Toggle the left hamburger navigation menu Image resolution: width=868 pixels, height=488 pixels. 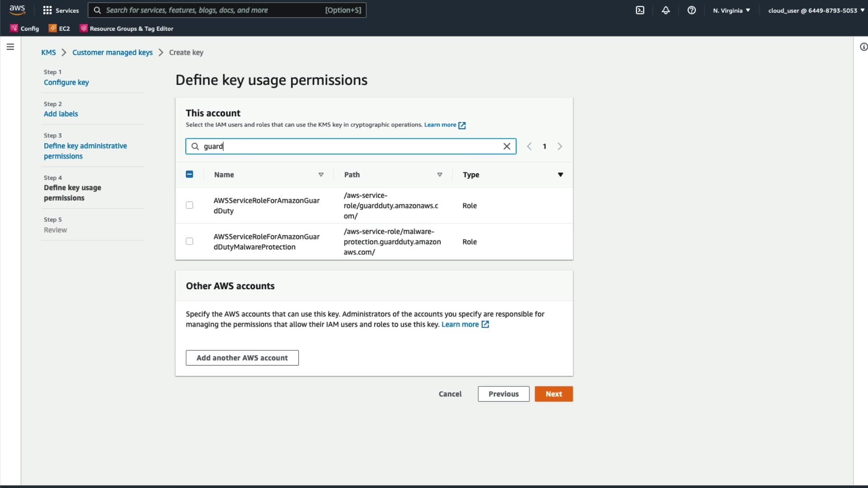(10, 47)
